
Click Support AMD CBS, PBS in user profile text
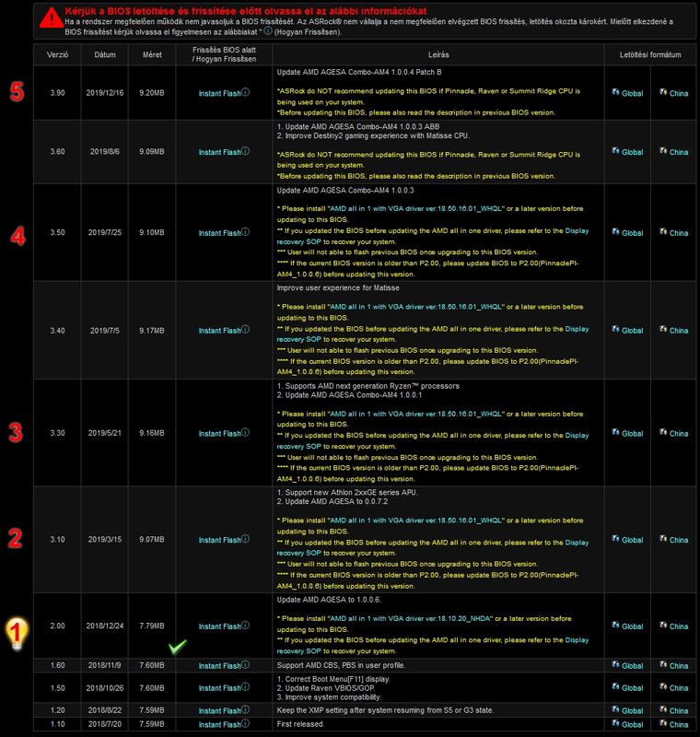[341, 665]
